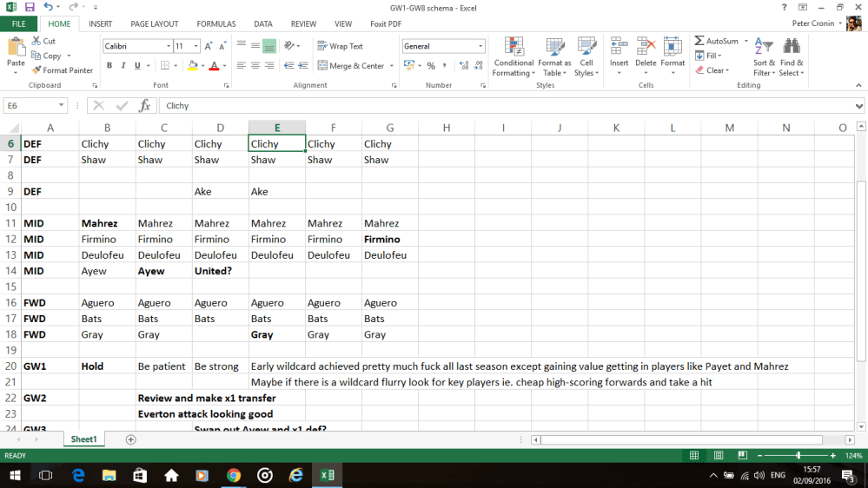Click the Find & Select icon
The image size is (868, 488).
pyautogui.click(x=791, y=49)
